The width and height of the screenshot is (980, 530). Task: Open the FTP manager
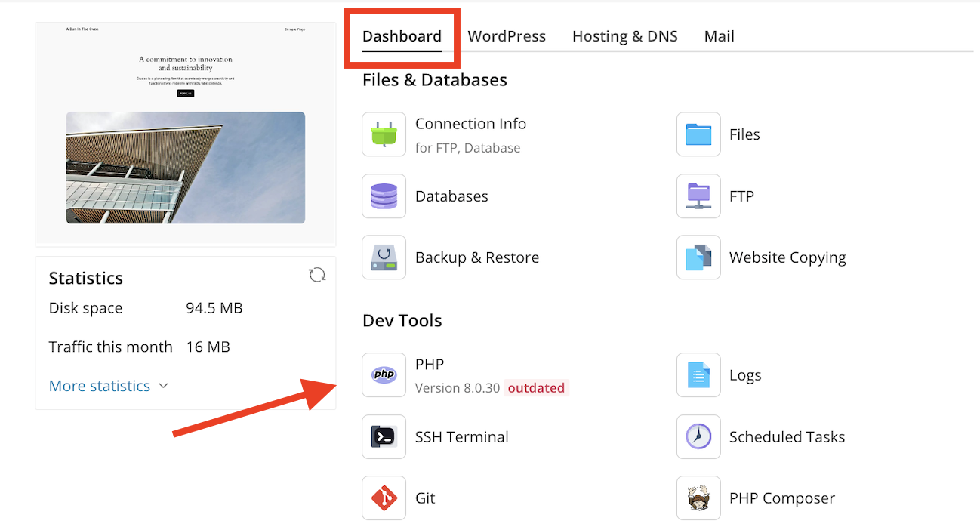(741, 196)
